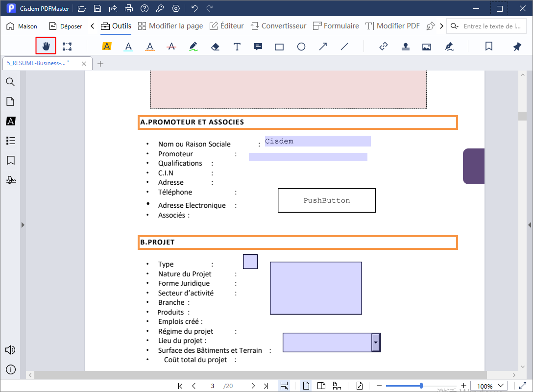Jump to the last page
The height and width of the screenshot is (392, 533).
coord(266,386)
